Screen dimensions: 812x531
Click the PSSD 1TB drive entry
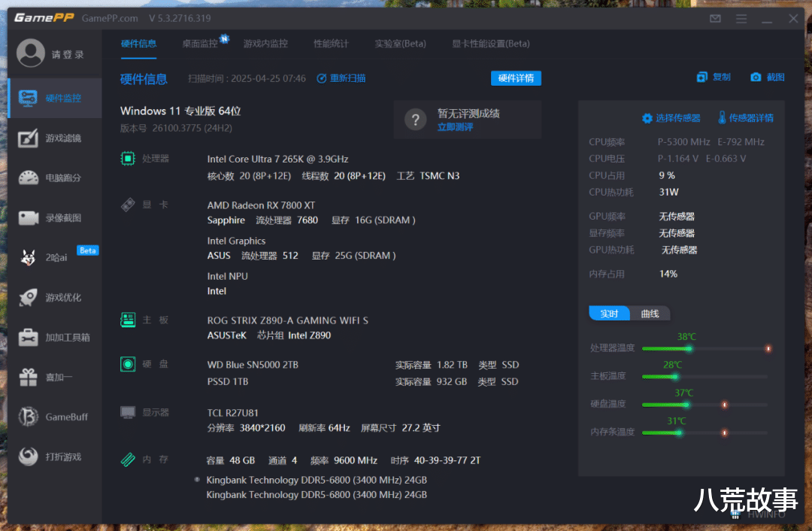click(228, 381)
